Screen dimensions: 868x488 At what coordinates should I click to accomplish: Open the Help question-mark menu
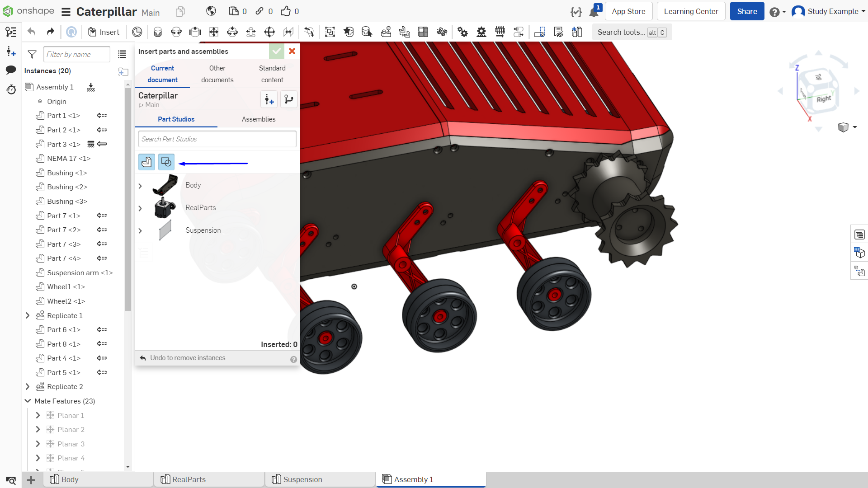tap(778, 12)
